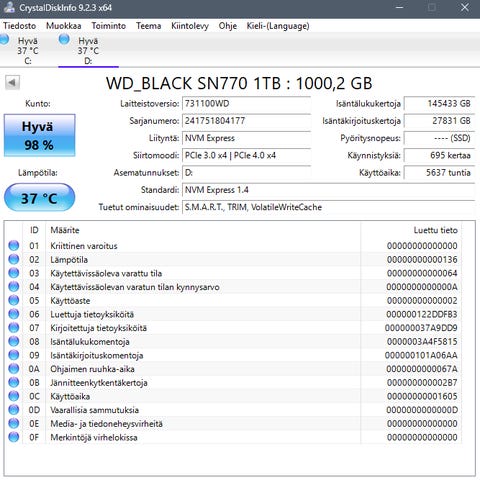This screenshot has width=480, height=480.
Task: Open the Kiintolevy menu
Action: click(190, 26)
